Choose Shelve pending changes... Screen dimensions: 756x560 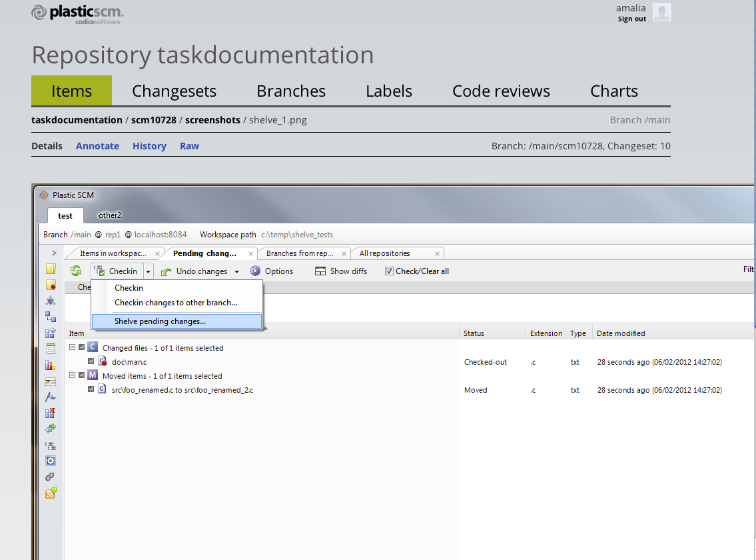click(177, 321)
